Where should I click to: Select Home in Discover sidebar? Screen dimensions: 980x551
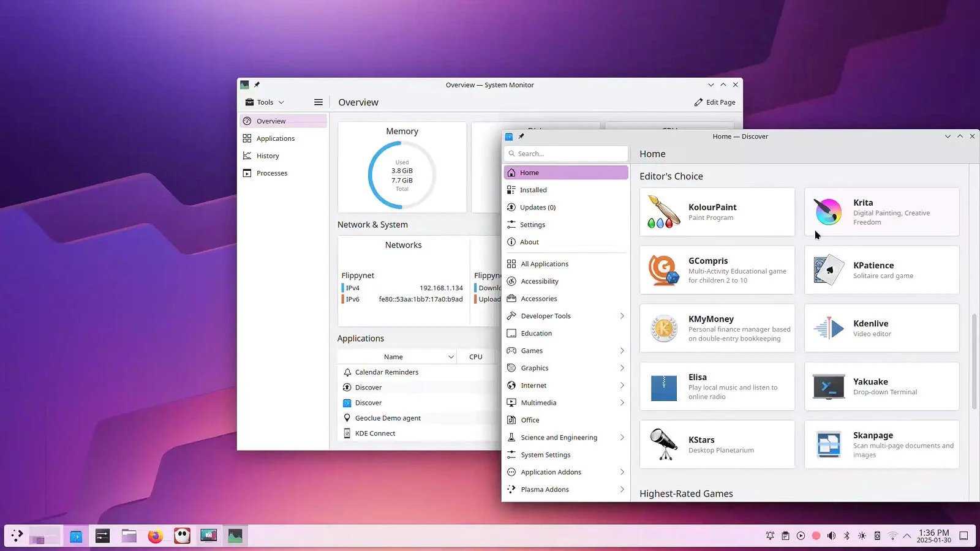pos(566,173)
